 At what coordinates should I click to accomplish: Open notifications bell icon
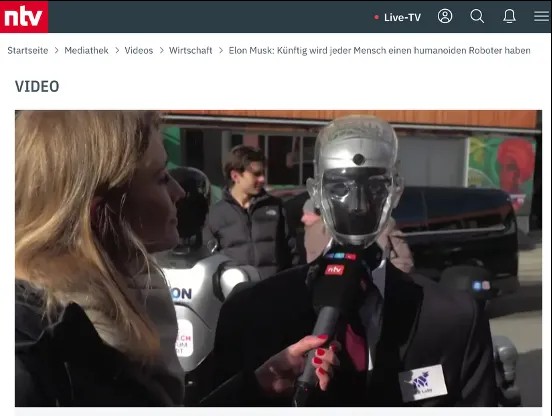click(509, 16)
